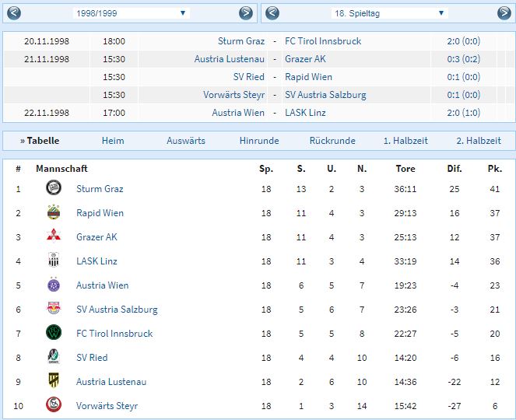
Task: Click Vorwärts Steyr goals 15:42
Action: tap(405, 406)
